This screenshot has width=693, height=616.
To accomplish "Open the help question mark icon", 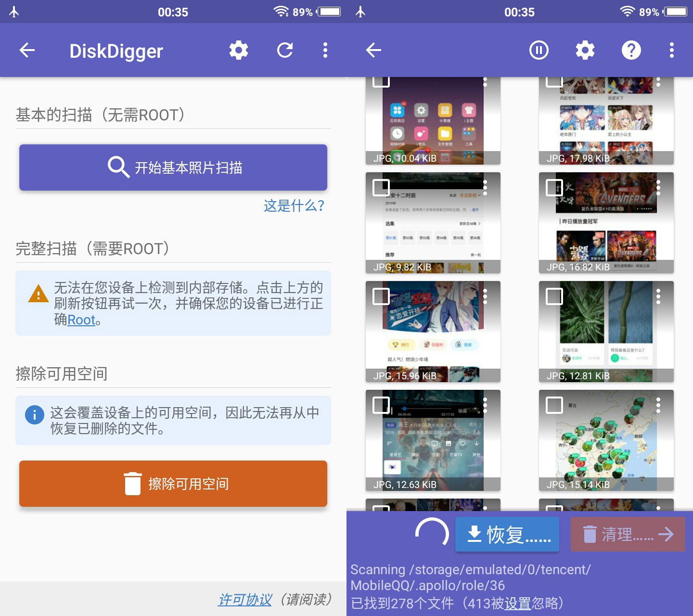I will (631, 50).
